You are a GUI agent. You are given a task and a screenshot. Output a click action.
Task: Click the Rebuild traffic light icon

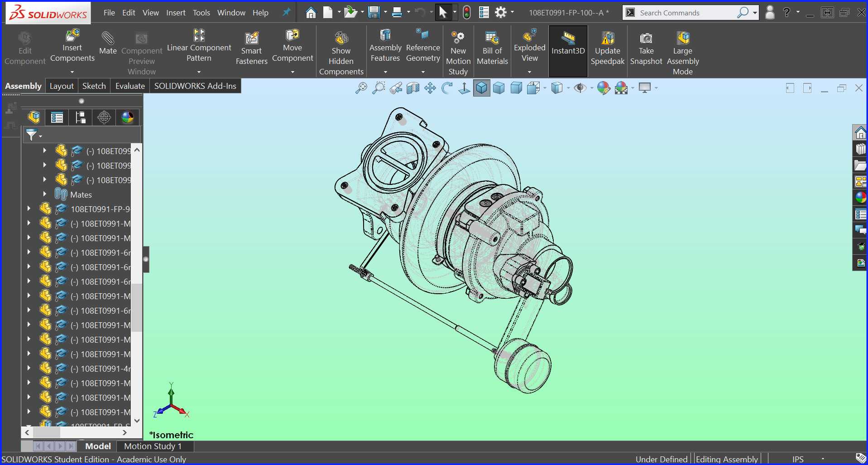pyautogui.click(x=467, y=13)
